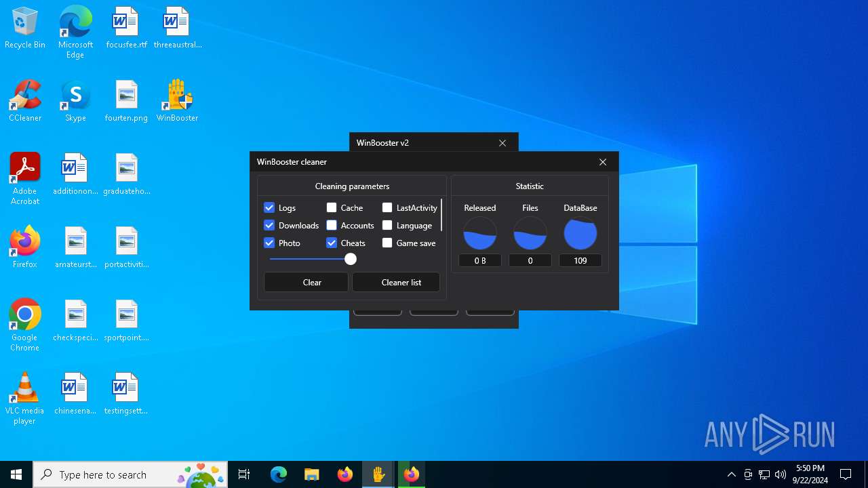The image size is (868, 488).
Task: Select the graduateho image file icon
Action: pyautogui.click(x=126, y=174)
